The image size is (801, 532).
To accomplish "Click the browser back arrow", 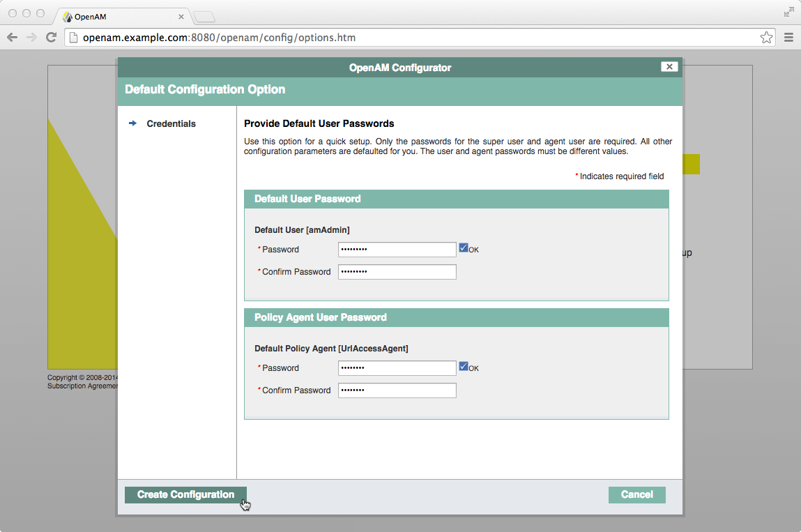I will tap(13, 38).
